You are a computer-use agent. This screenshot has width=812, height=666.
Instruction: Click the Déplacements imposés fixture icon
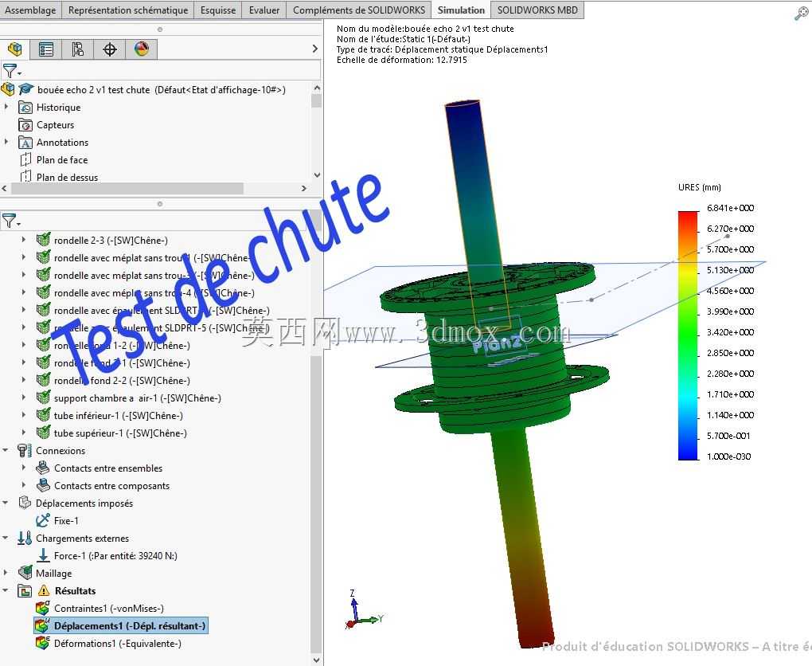point(25,503)
